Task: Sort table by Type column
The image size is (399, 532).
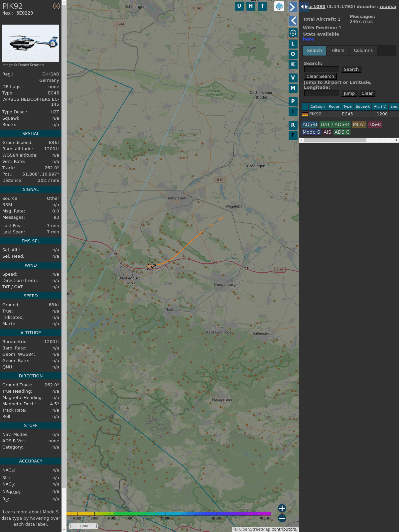Action: (x=347, y=106)
